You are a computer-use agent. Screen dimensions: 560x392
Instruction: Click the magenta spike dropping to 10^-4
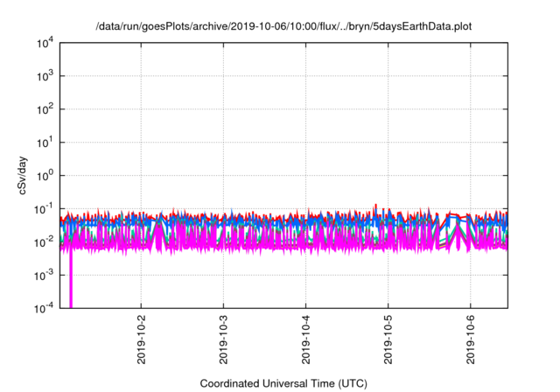pos(71,278)
